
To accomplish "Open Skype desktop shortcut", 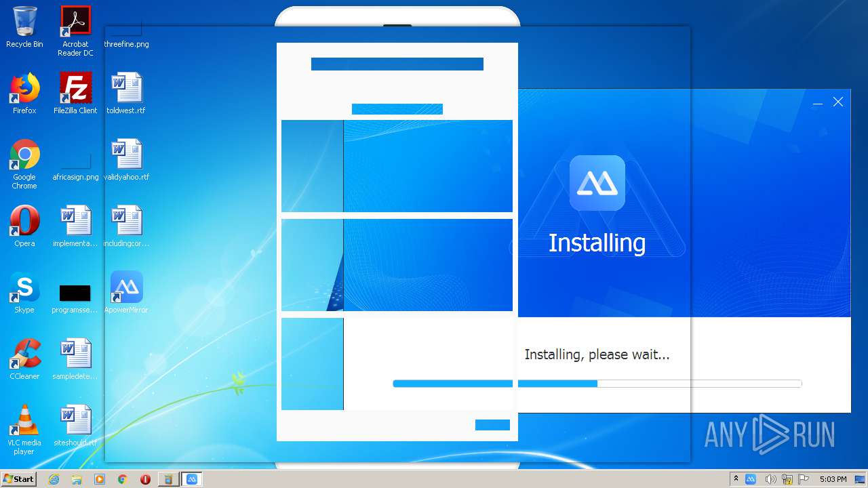I will (x=24, y=293).
